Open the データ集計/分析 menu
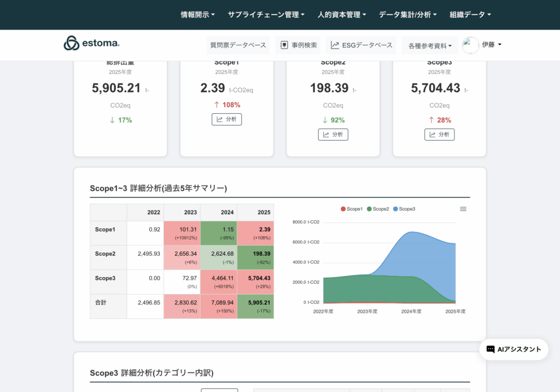The image size is (560, 392). pyautogui.click(x=407, y=15)
